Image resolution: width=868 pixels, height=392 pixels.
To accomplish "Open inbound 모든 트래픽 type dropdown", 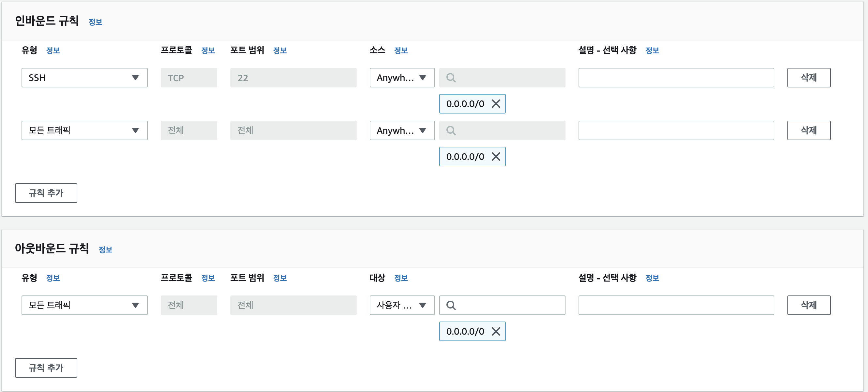I will pyautogui.click(x=85, y=130).
